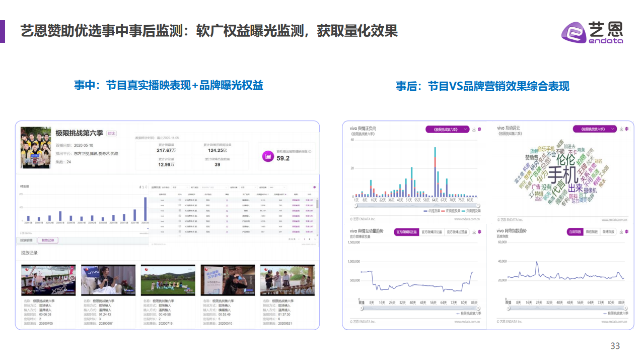Open the ad clip thumbnail dated 20200510
The height and width of the screenshot is (363, 644).
pyautogui.click(x=228, y=280)
